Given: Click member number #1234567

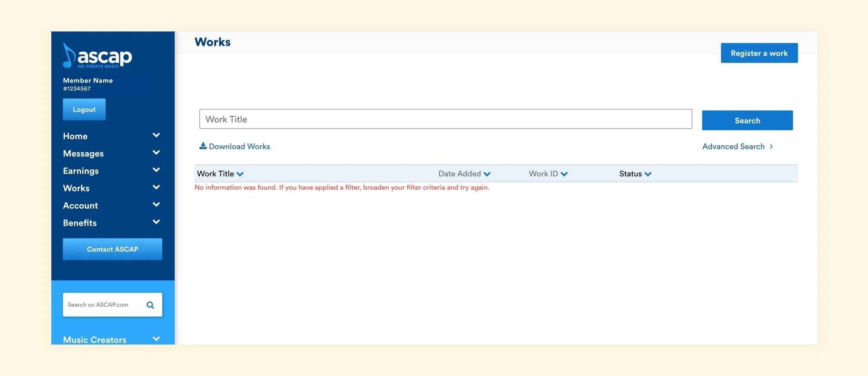Looking at the screenshot, I should (77, 89).
